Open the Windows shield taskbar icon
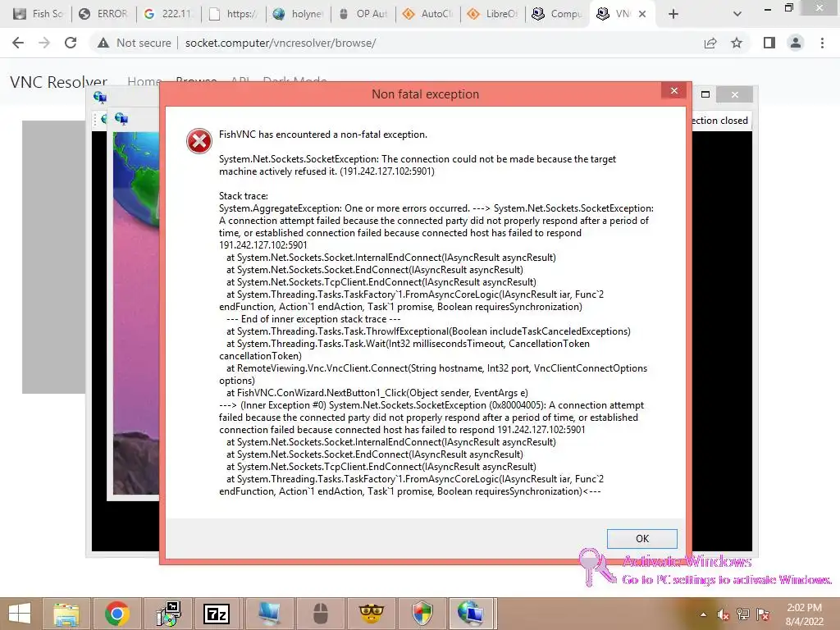 pos(422,614)
